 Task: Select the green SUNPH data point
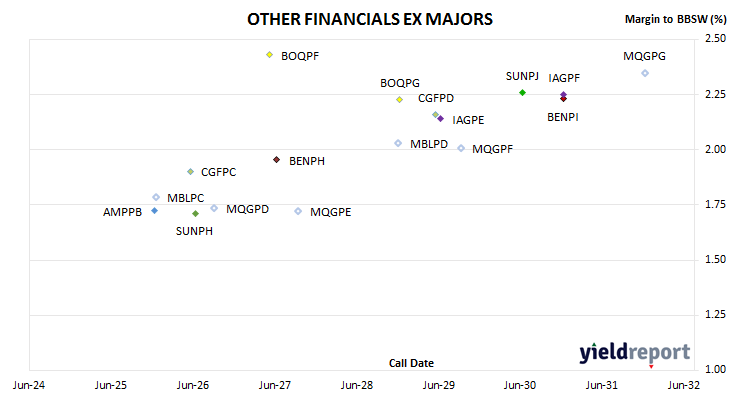coord(196,214)
